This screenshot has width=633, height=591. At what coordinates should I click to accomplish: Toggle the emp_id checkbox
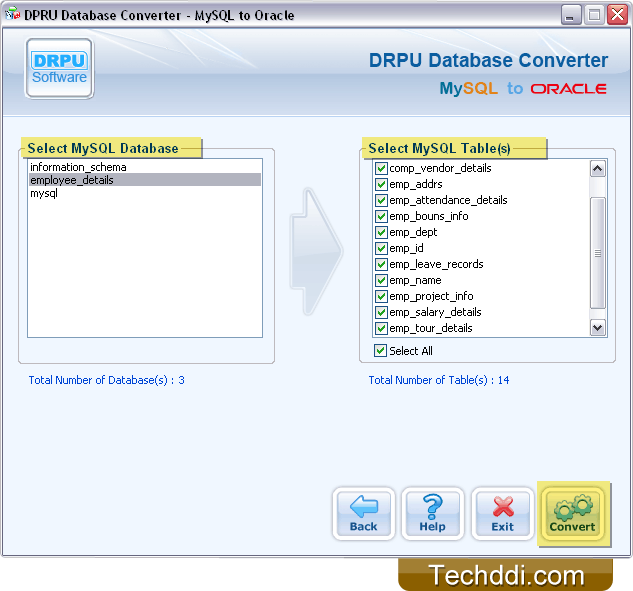[x=381, y=248]
